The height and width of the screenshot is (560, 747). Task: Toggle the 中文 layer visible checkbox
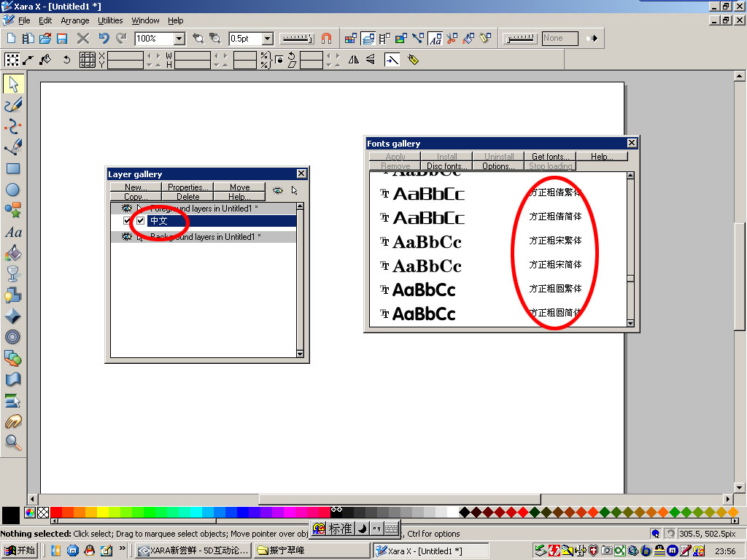pyautogui.click(x=127, y=220)
